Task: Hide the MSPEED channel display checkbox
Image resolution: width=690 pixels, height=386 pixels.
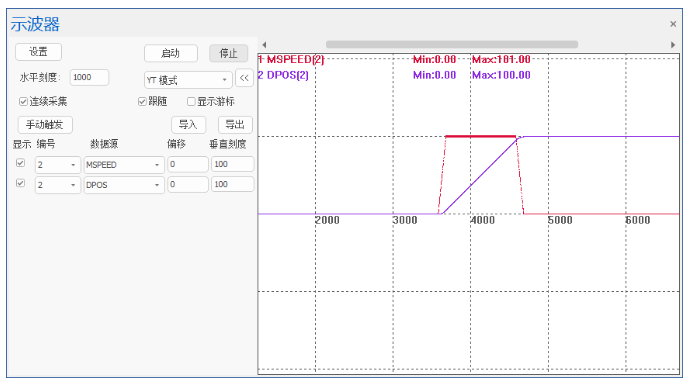Action: point(20,163)
